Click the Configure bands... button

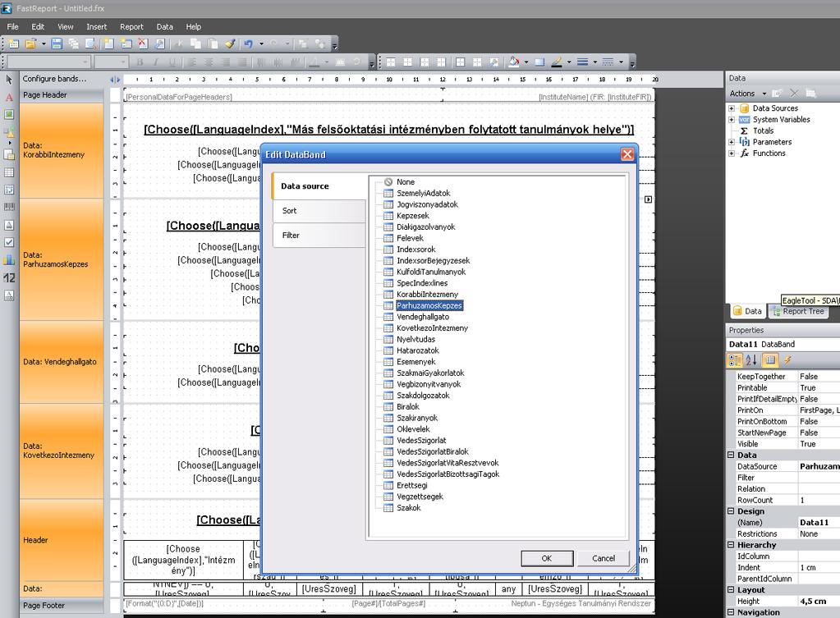coord(54,79)
